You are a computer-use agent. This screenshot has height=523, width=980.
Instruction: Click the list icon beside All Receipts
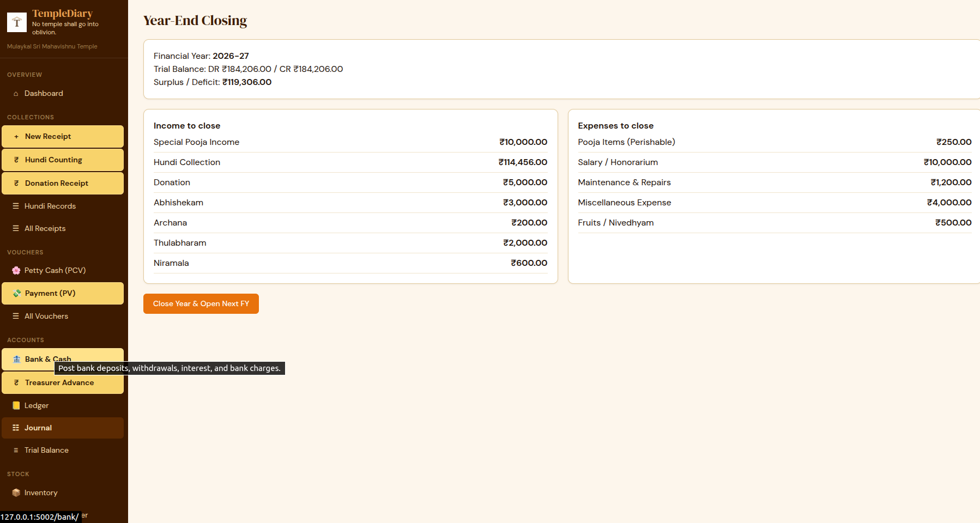(16, 228)
